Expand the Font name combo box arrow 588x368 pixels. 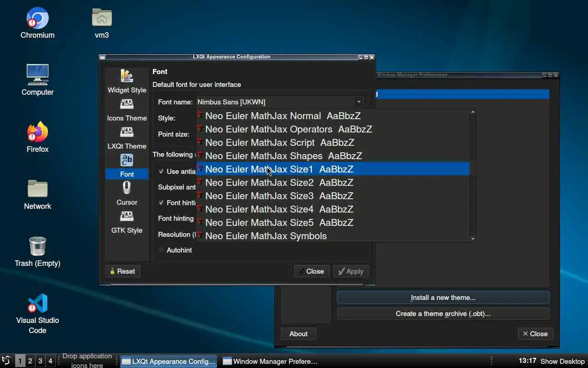359,102
